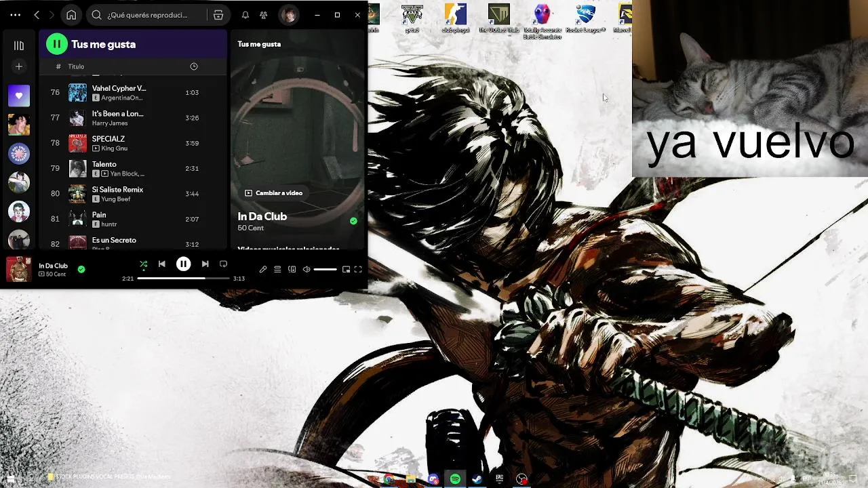Pause playback with green Tus me gusta button
Viewport: 868px width, 488px height.
57,44
